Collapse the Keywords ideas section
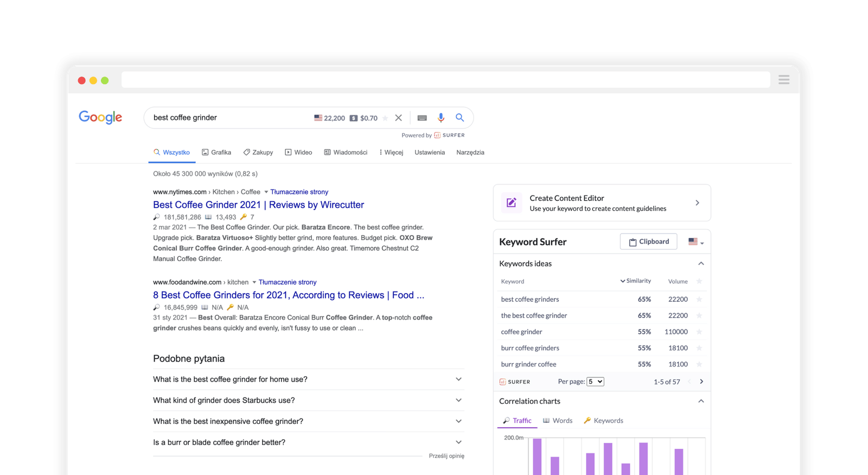 [701, 264]
